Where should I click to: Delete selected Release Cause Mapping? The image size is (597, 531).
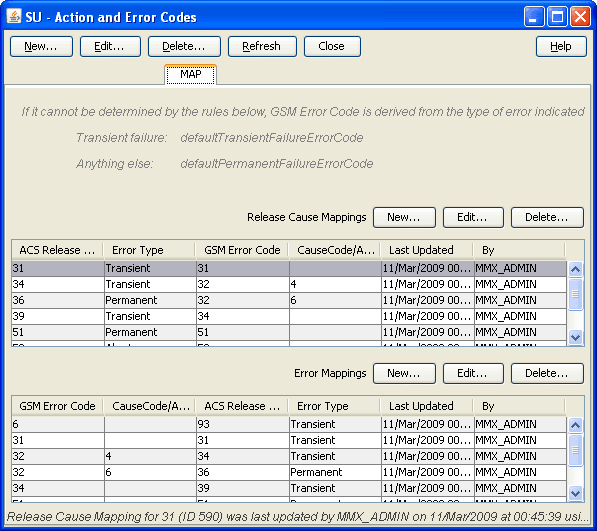[547, 217]
